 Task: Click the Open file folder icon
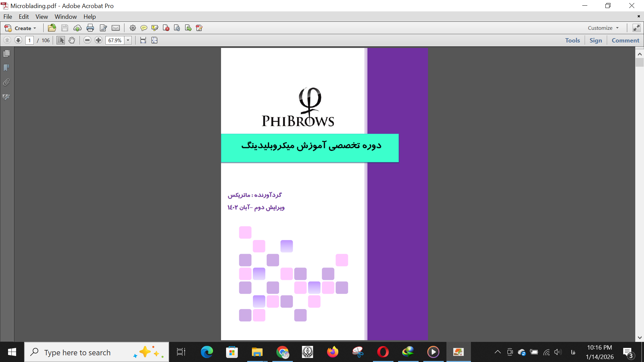pyautogui.click(x=52, y=28)
